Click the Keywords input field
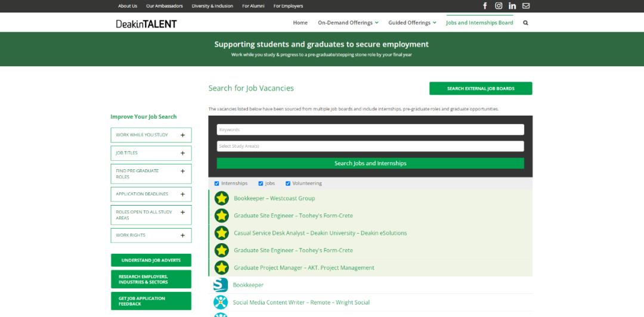644x317 pixels. [x=370, y=129]
